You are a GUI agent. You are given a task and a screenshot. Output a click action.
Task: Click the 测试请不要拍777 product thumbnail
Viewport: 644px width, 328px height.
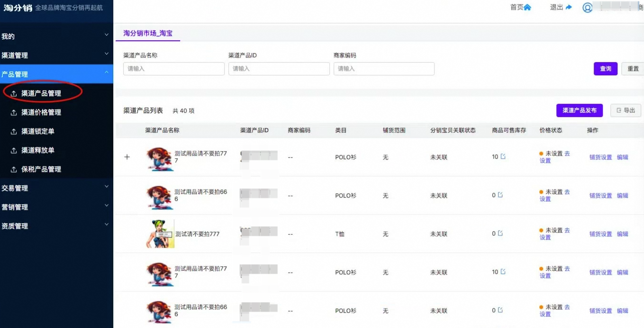pyautogui.click(x=160, y=234)
